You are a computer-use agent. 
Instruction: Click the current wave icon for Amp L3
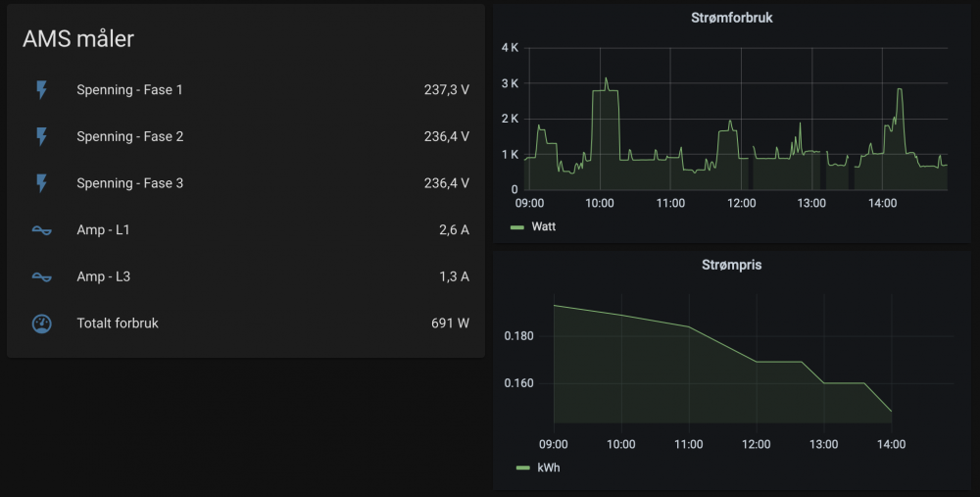[x=41, y=277]
